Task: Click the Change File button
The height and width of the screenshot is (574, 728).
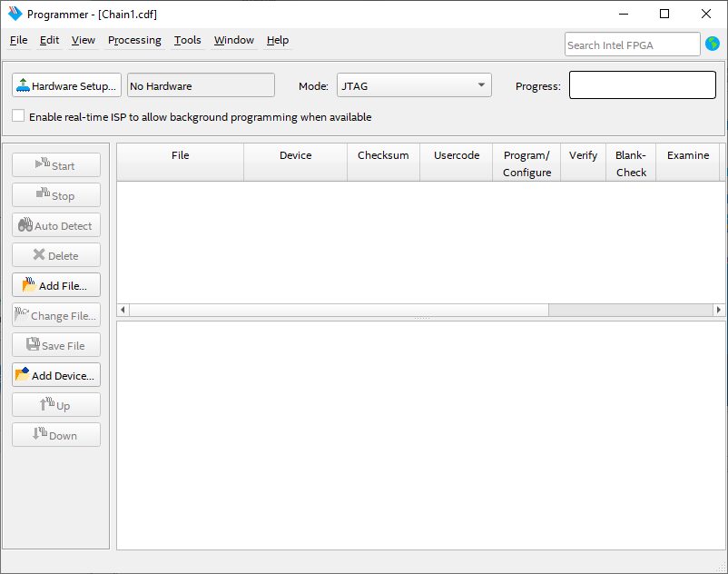Action: pos(56,315)
